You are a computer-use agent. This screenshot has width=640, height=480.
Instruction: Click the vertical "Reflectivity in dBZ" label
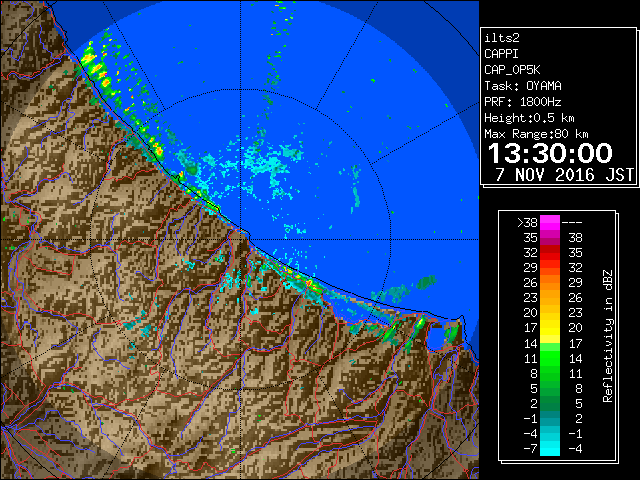coord(608,336)
